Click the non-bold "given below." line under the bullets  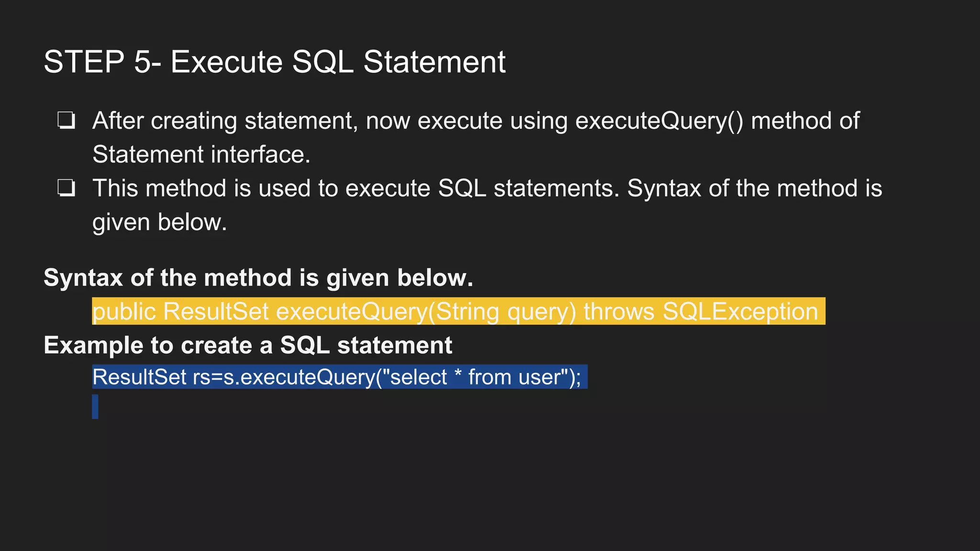click(x=159, y=222)
